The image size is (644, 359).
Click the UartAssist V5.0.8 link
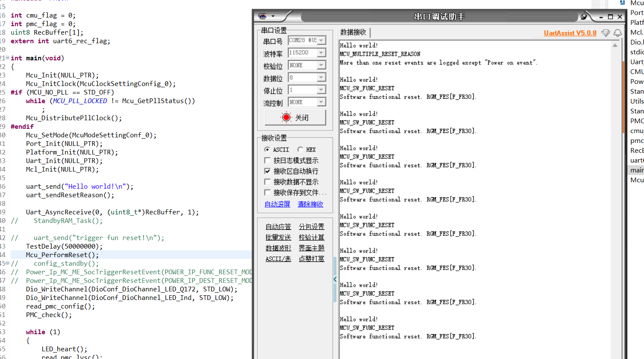[570, 33]
